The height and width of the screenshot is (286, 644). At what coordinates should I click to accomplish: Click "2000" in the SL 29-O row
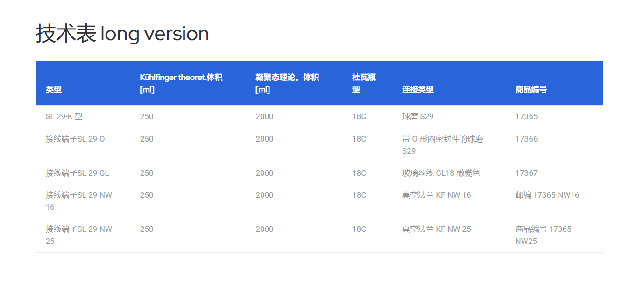(265, 139)
